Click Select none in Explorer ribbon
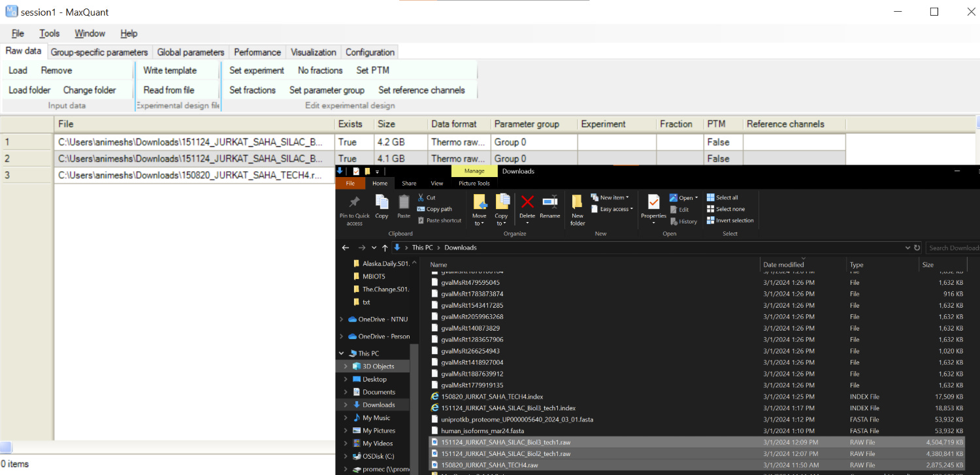Viewport: 980px width, 475px height. (725, 209)
